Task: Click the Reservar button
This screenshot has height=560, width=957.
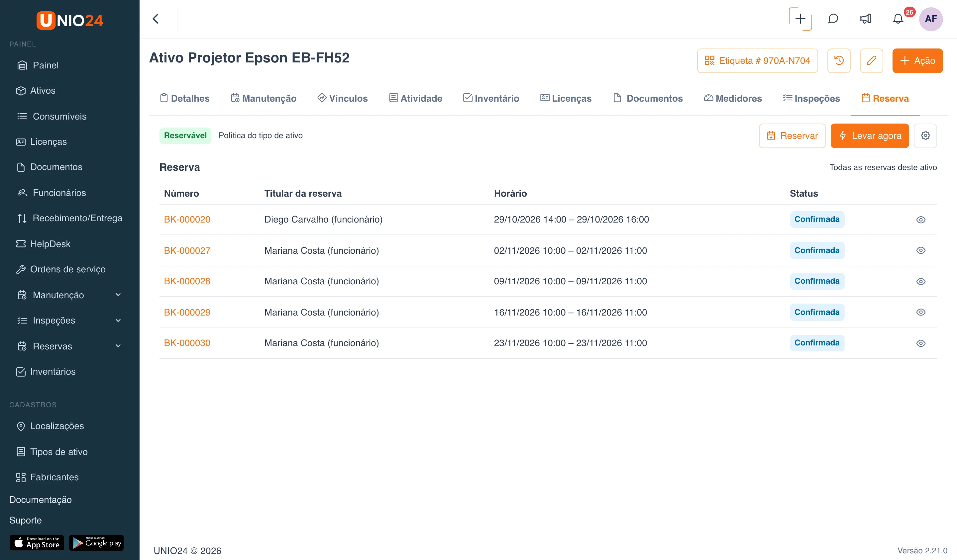Action: point(792,136)
